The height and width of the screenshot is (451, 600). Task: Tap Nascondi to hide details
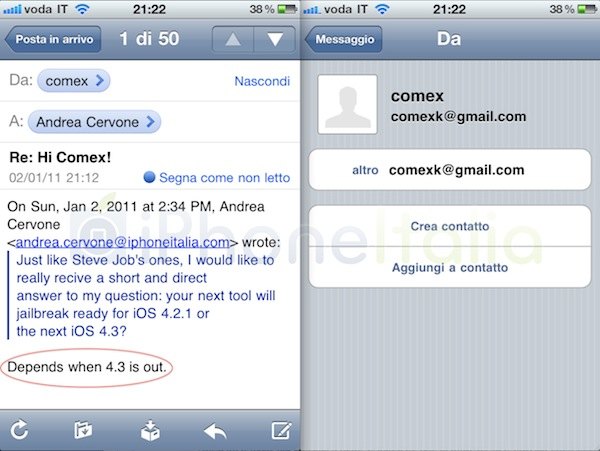coord(262,81)
